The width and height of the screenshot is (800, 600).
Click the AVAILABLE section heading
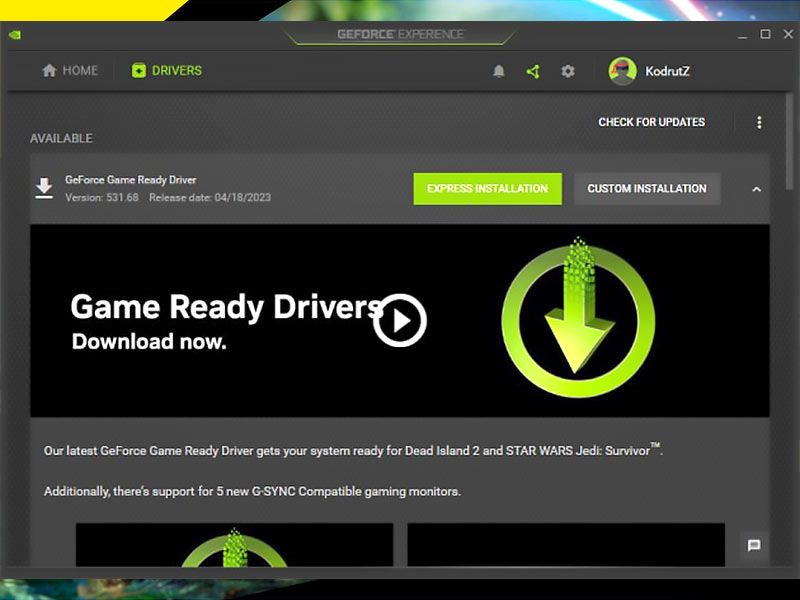coord(61,138)
